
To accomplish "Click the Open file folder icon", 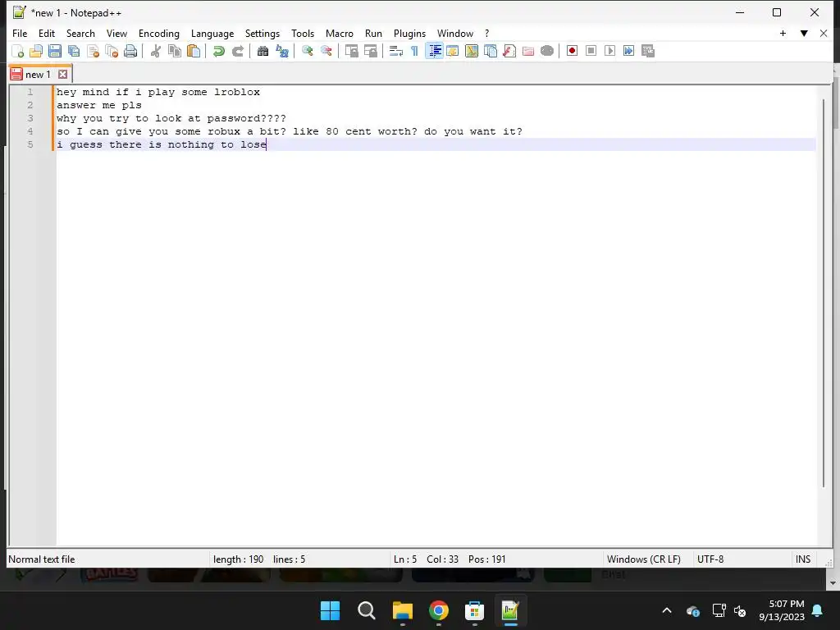I will point(36,52).
